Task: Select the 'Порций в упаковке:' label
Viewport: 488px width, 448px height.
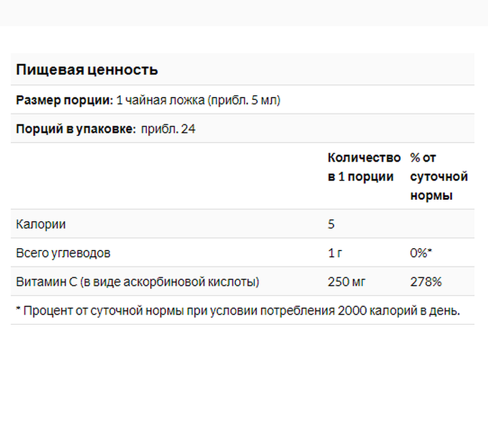Action: coord(76,129)
